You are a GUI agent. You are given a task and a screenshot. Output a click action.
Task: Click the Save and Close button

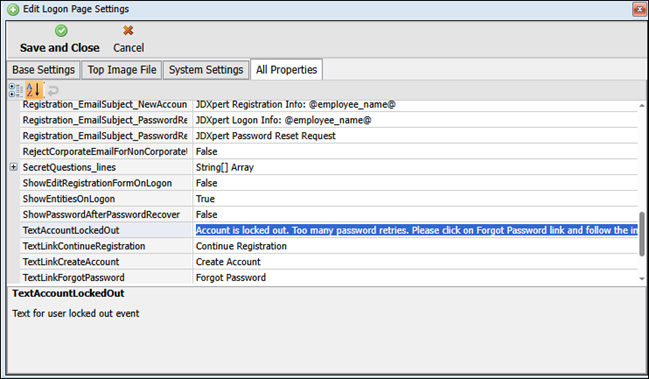60,40
